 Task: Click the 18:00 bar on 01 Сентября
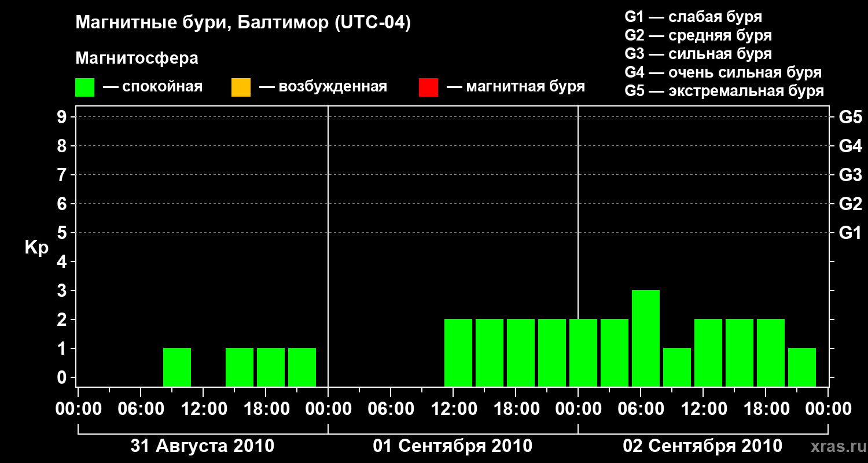coord(521,352)
